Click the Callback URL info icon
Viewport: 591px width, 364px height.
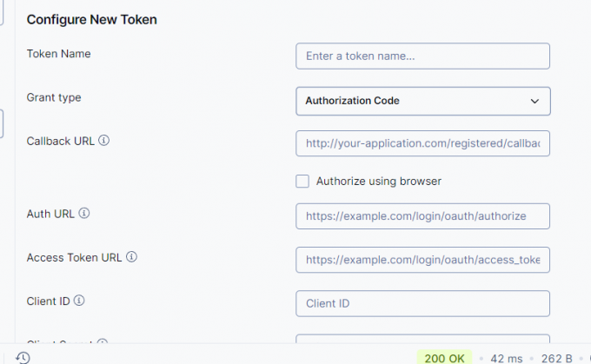coord(104,141)
